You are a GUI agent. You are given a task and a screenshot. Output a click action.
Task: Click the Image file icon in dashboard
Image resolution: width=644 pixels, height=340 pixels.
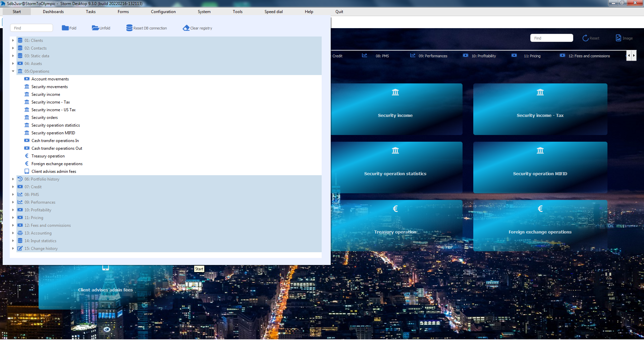(618, 38)
